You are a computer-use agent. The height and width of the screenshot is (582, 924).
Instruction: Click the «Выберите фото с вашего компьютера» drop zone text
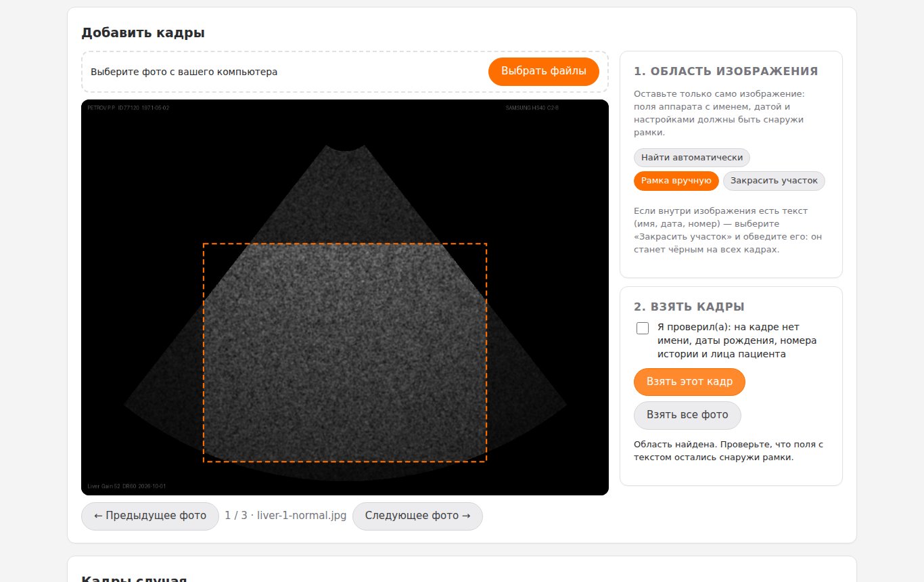click(184, 72)
